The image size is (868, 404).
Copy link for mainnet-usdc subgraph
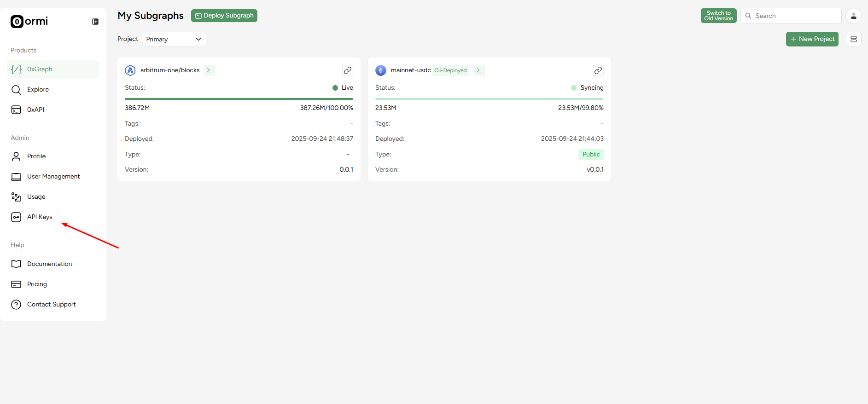pos(598,70)
